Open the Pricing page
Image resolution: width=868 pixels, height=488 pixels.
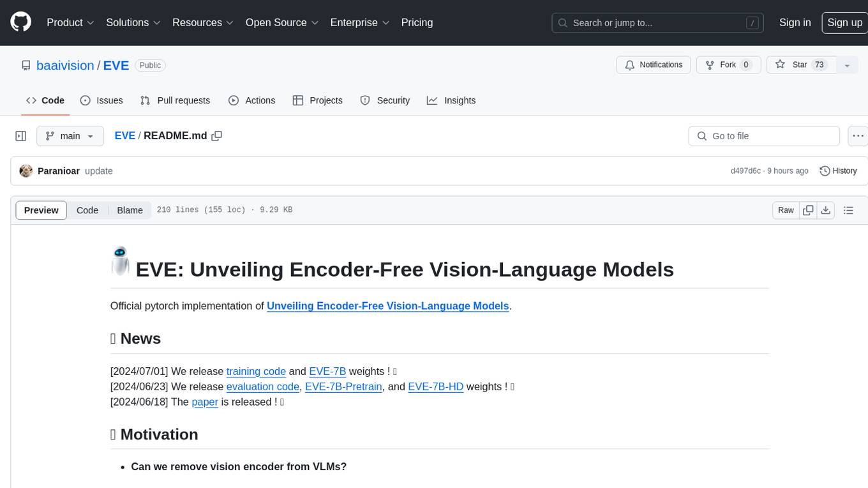(417, 22)
